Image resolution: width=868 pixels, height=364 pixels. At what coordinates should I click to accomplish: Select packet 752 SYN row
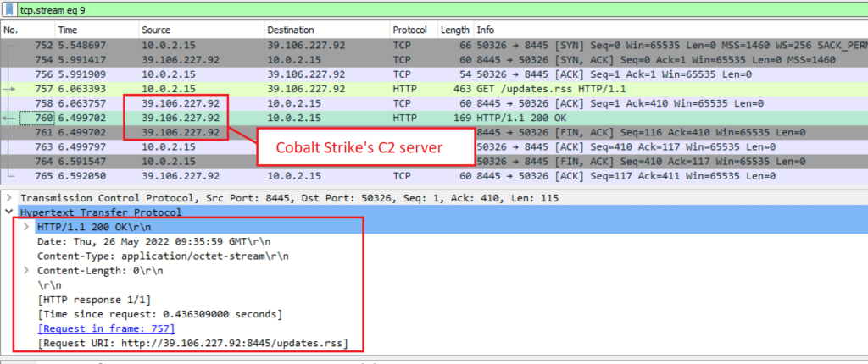[434, 46]
